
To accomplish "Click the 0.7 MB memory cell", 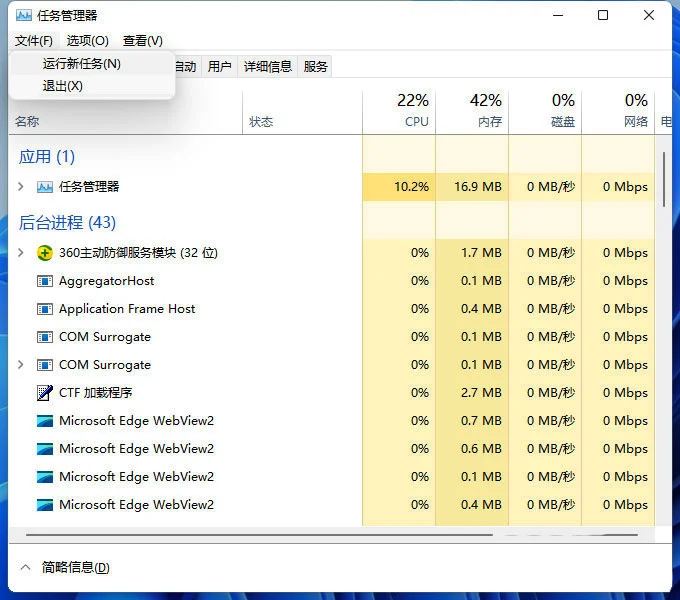I will [x=472, y=421].
